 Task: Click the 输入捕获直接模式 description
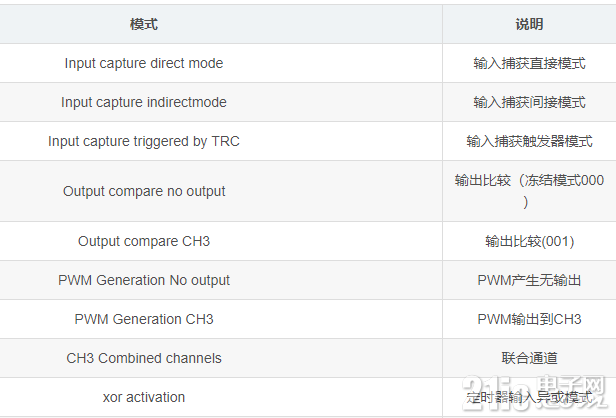coord(529,63)
